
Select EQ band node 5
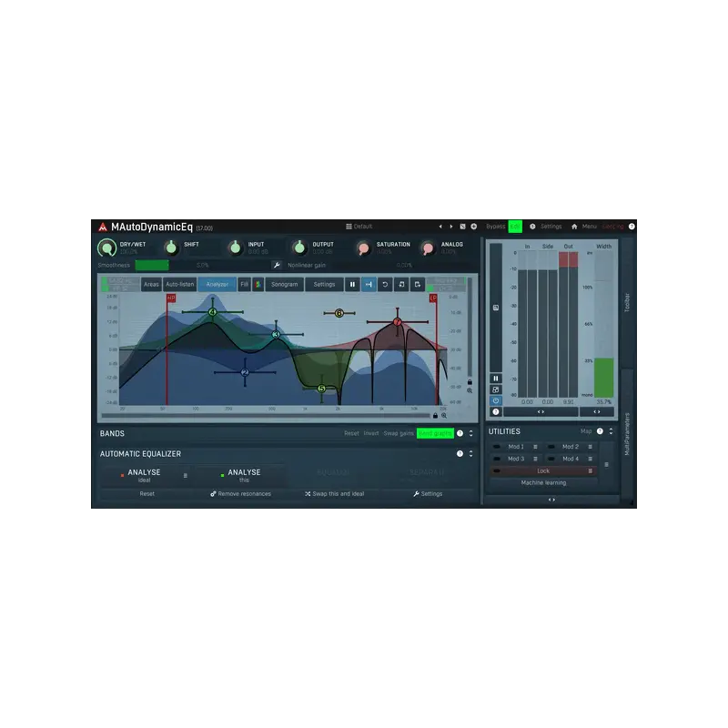(321, 389)
